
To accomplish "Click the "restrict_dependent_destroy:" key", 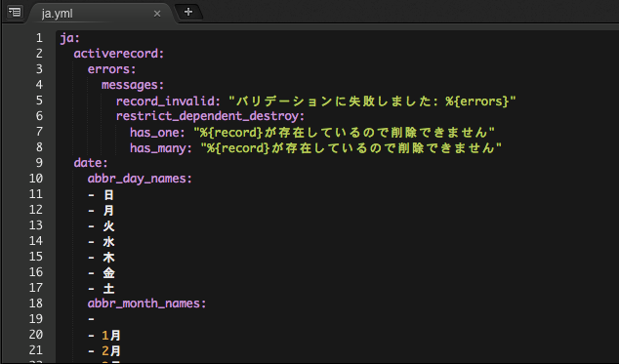I will click(x=211, y=116).
